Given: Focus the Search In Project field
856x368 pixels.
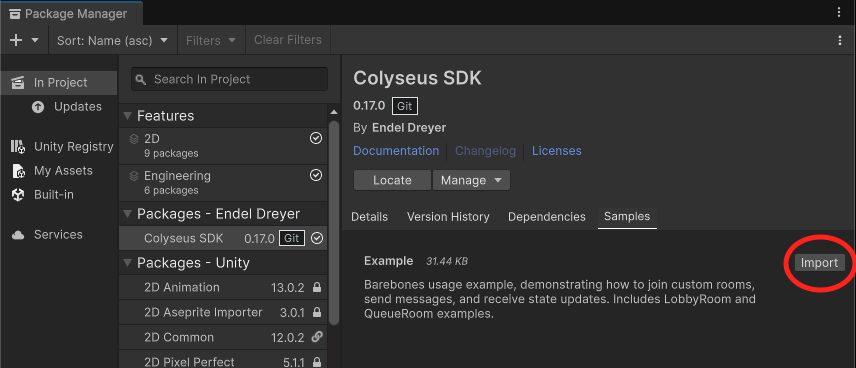Looking at the screenshot, I should tap(229, 80).
